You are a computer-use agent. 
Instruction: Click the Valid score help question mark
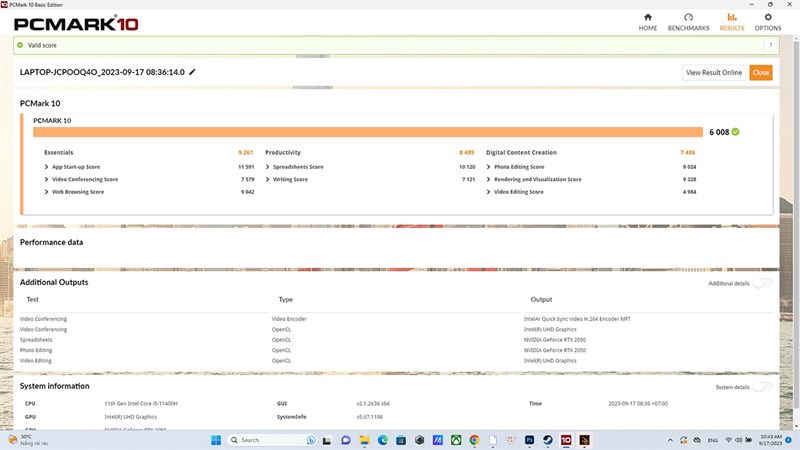[770, 45]
